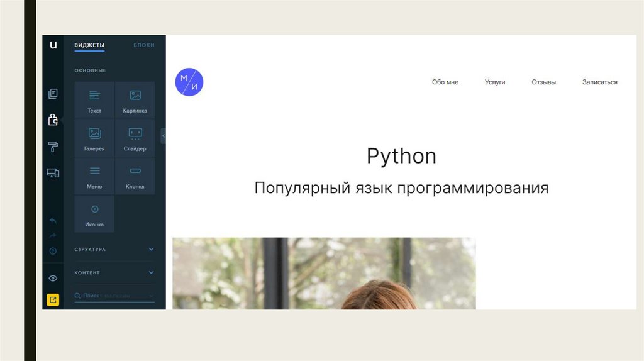Open the Обо мне site menu link

[x=445, y=82]
